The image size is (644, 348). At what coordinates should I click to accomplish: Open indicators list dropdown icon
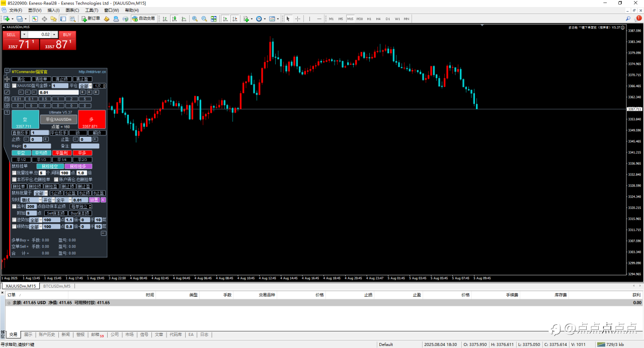pyautogui.click(x=248, y=19)
